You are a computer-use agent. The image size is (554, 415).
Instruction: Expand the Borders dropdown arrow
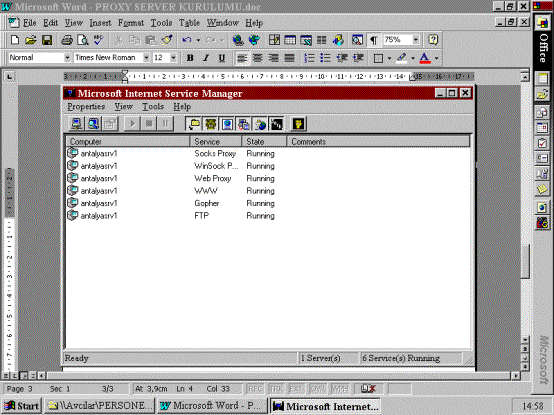389,58
